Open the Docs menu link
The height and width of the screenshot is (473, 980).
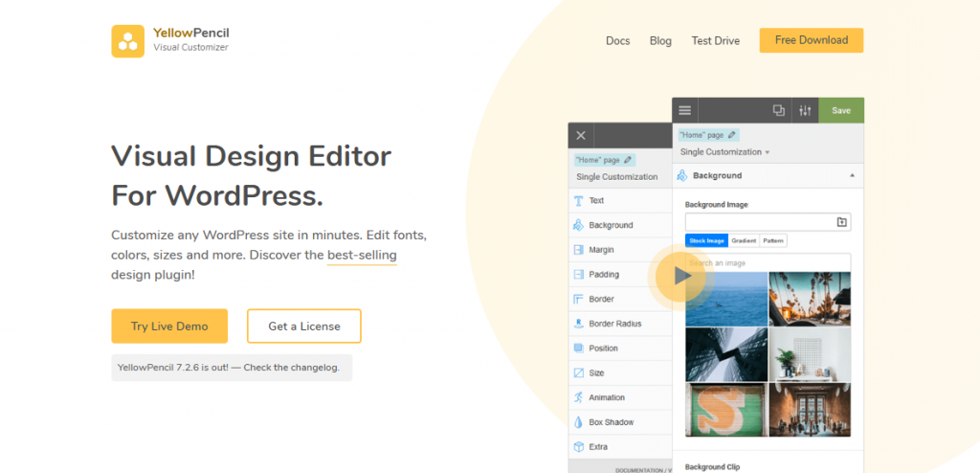point(618,40)
